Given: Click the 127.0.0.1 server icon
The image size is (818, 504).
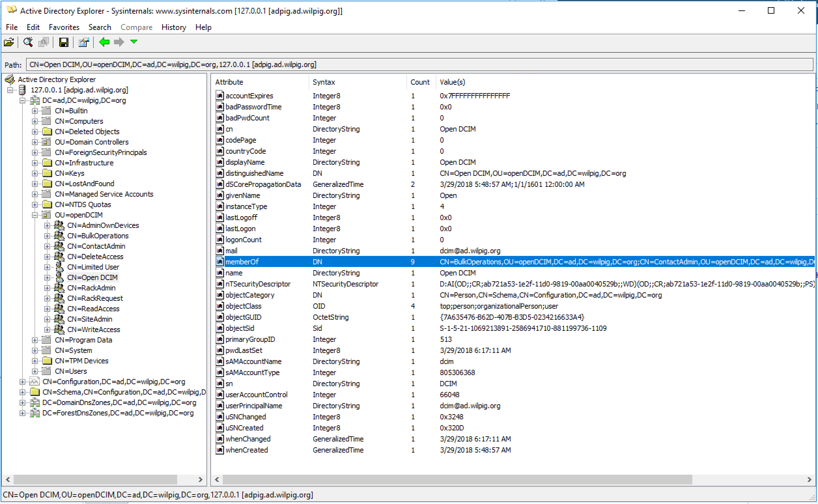Looking at the screenshot, I should tap(22, 90).
